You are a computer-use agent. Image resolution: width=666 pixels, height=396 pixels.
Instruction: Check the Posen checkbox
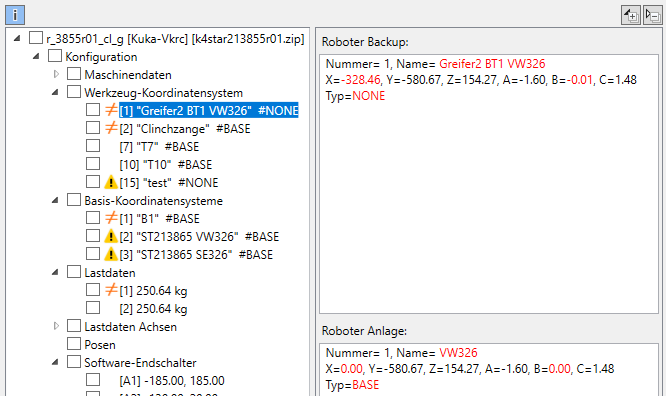point(74,344)
